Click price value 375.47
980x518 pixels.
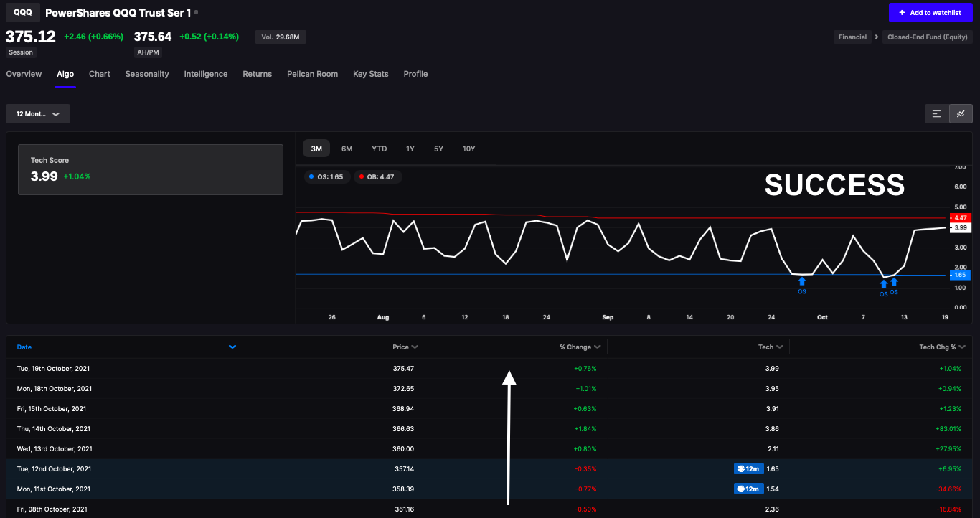click(x=403, y=368)
